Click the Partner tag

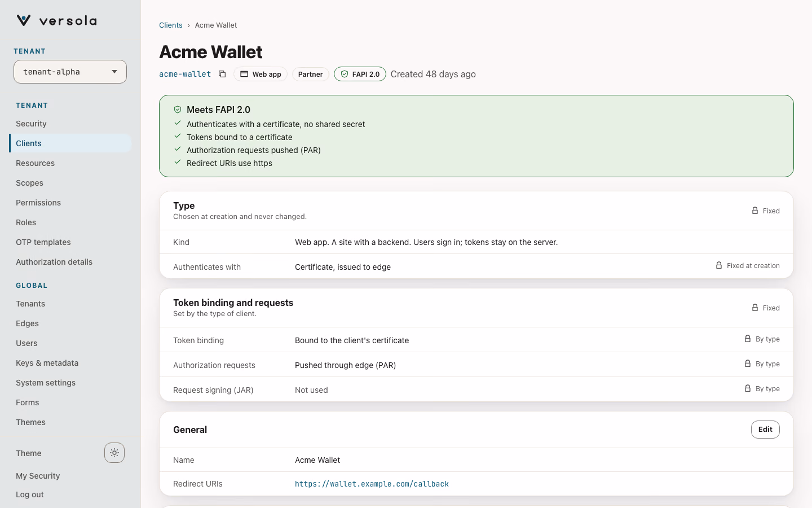pos(311,74)
